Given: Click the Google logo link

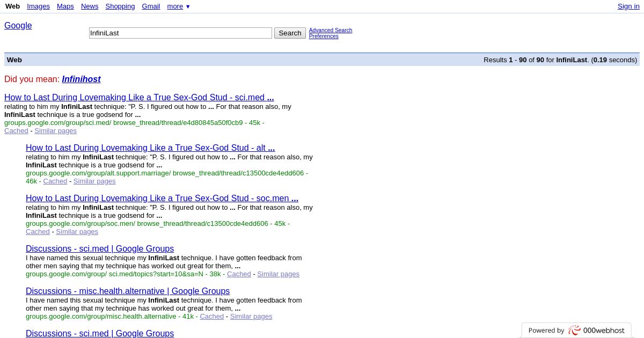Looking at the screenshot, I should pyautogui.click(x=18, y=26).
